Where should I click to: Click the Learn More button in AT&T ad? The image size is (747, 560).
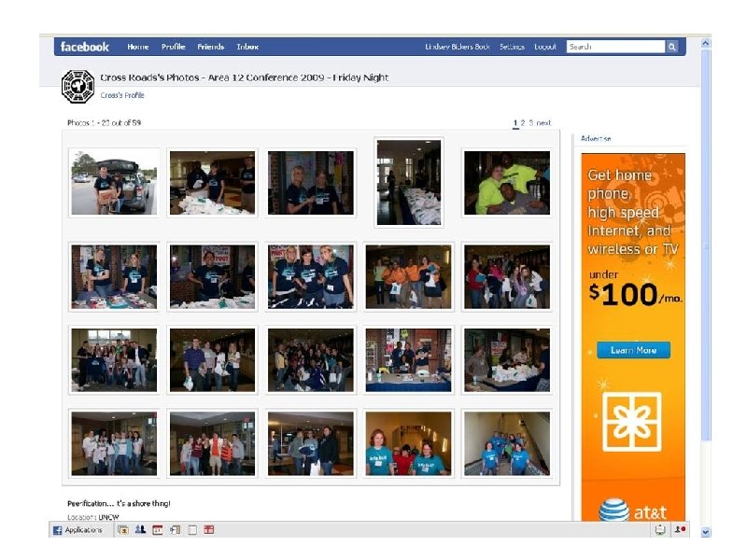pos(634,350)
